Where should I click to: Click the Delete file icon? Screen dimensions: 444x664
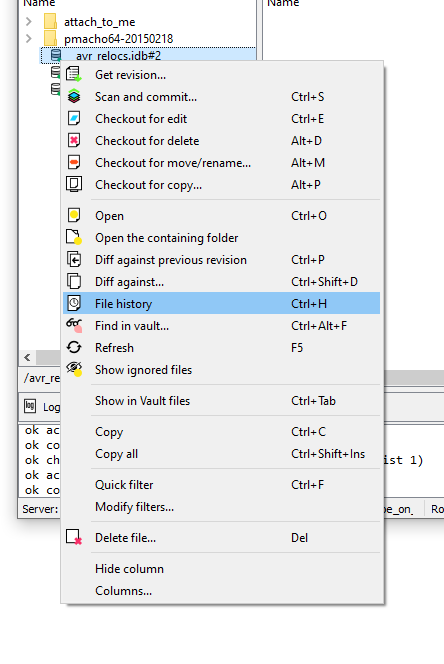(x=74, y=537)
